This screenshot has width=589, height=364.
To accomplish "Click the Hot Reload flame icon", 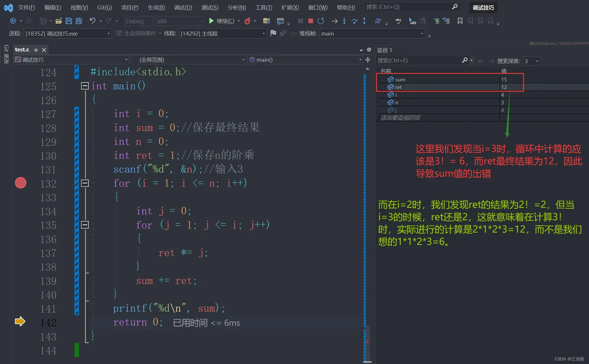I will [247, 21].
